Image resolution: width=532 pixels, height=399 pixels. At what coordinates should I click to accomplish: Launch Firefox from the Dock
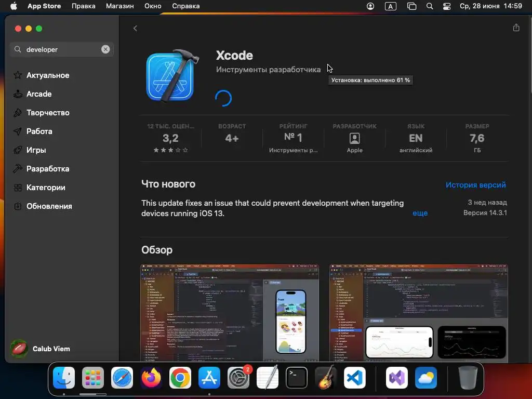pyautogui.click(x=151, y=378)
